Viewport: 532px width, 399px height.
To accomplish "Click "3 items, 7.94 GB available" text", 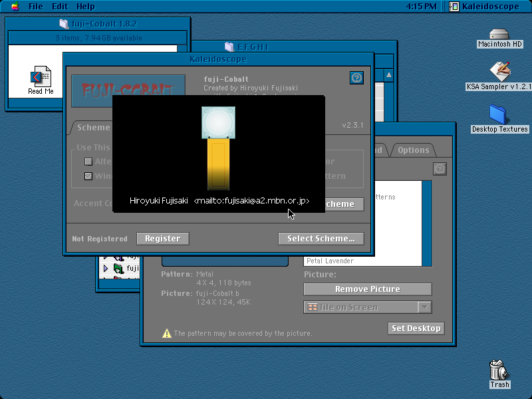I will [x=98, y=38].
